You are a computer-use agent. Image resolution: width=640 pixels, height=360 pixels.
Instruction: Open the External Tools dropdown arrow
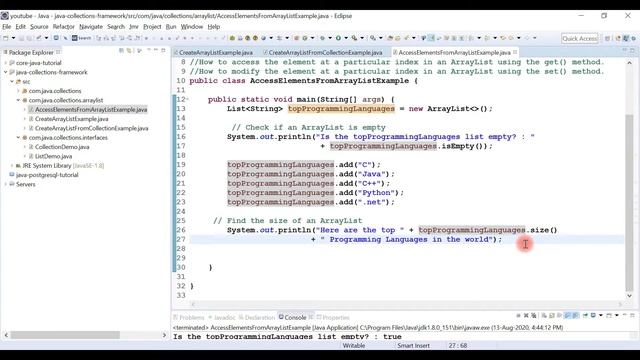(362, 38)
